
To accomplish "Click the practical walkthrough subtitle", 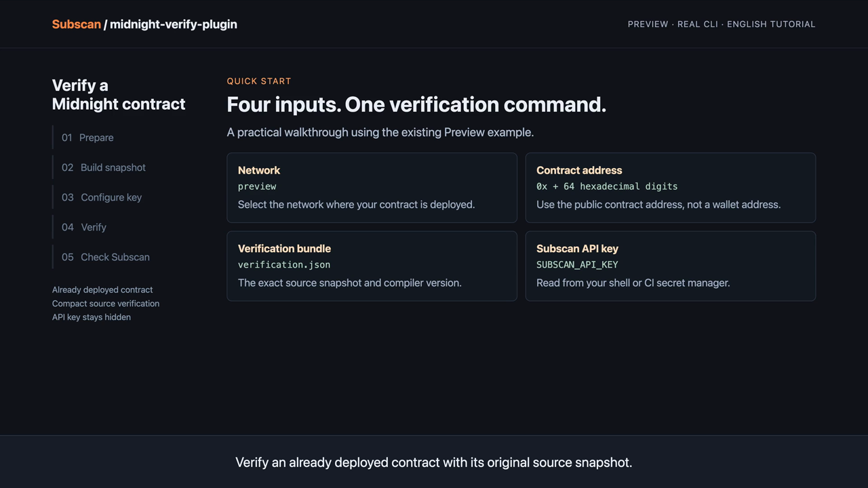I will click(x=380, y=132).
